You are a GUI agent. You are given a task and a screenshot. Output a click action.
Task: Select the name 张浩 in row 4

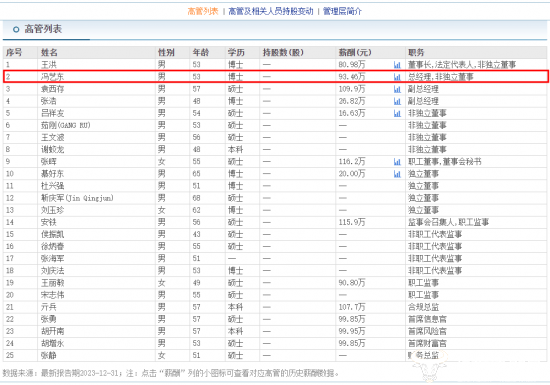point(49,101)
